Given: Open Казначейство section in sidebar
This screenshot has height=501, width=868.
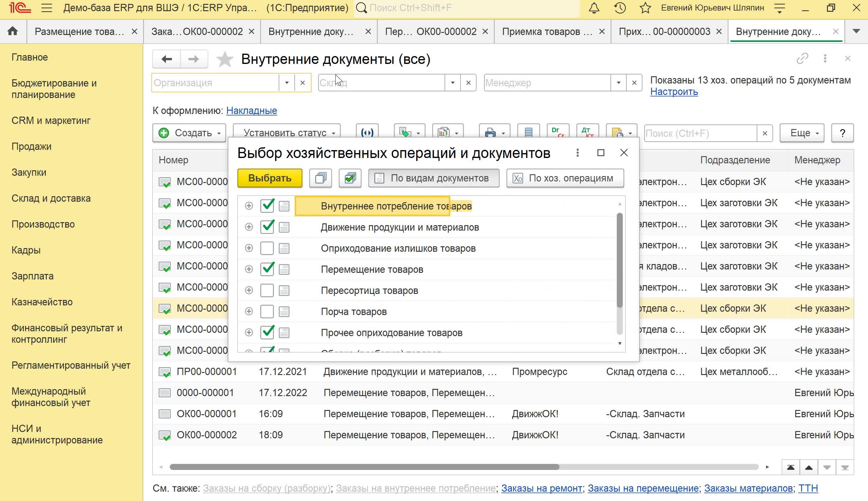Looking at the screenshot, I should [x=42, y=302].
